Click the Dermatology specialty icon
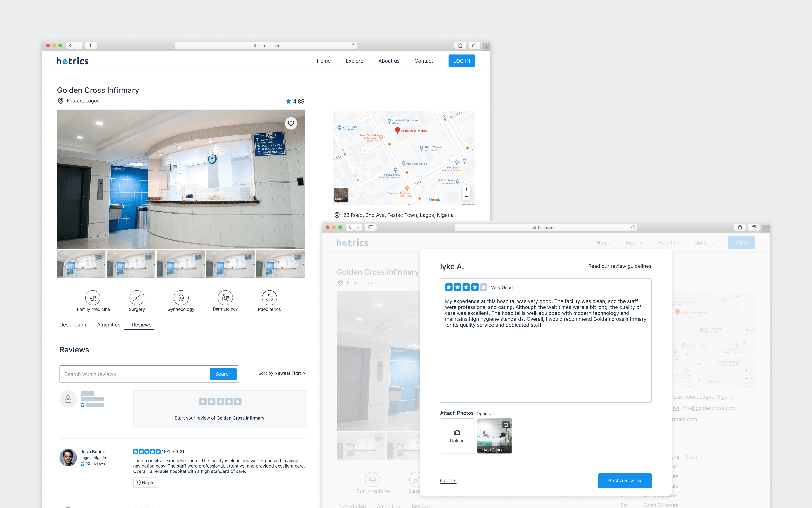Image resolution: width=812 pixels, height=508 pixels. [x=225, y=298]
